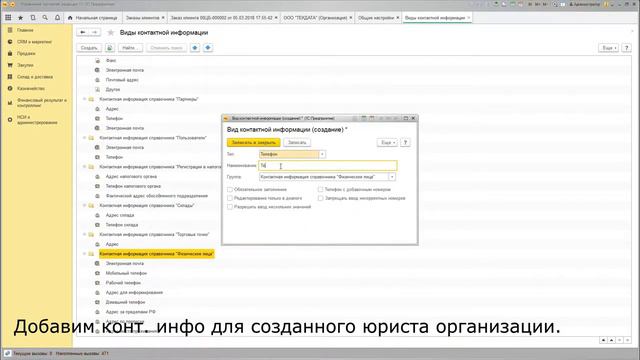
Task: Click the Тип field showing Телефон
Action: pos(289,154)
